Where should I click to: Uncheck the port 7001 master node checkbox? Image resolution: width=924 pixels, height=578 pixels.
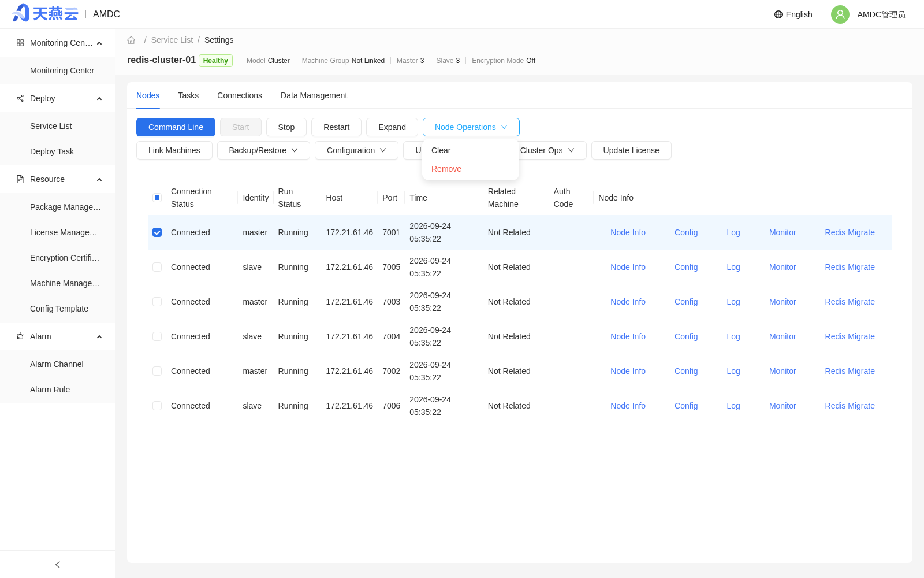pyautogui.click(x=157, y=232)
